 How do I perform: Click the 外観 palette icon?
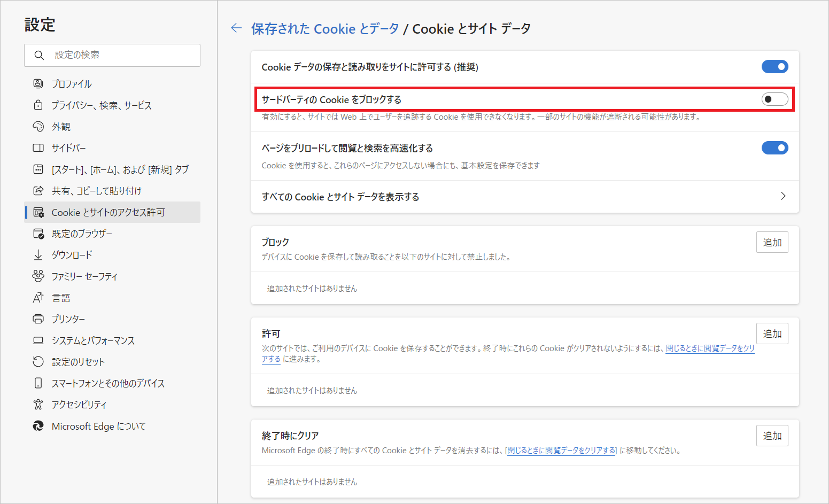point(38,127)
